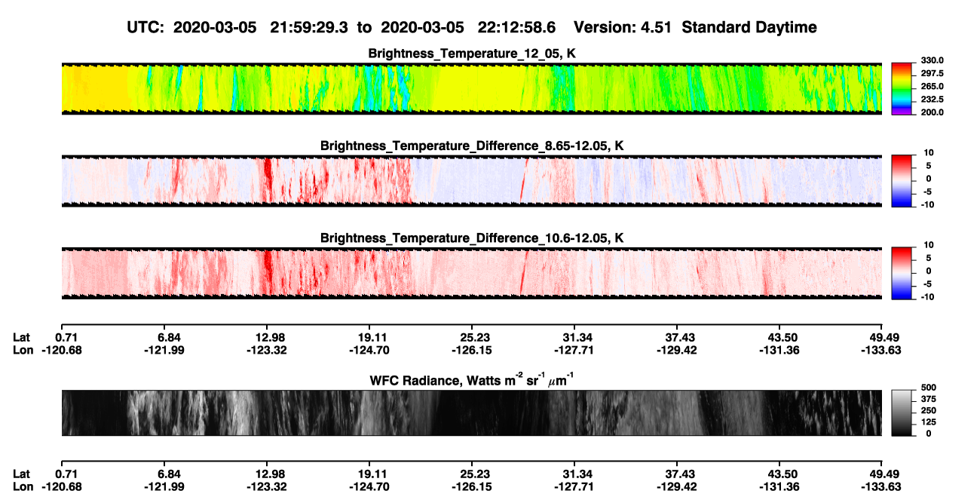Click the 375 tick on WFC colorbar
This screenshot has width=980, height=503.
(x=928, y=399)
